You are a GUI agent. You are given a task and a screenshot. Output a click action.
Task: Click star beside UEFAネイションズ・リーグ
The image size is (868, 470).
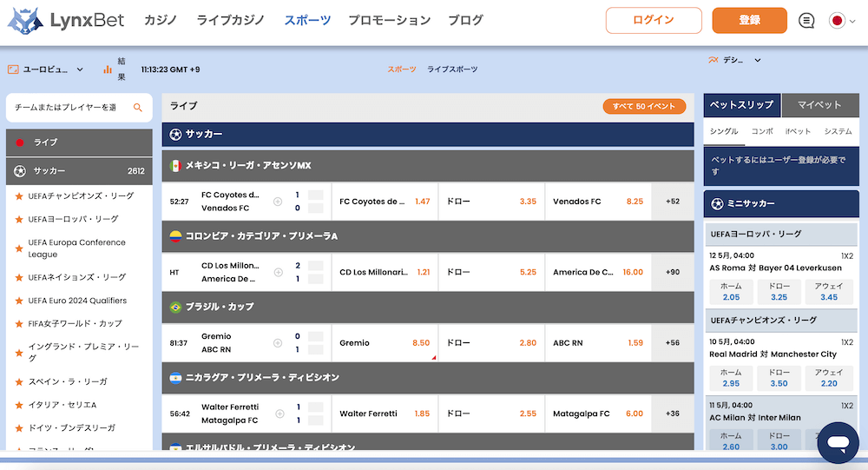[19, 277]
